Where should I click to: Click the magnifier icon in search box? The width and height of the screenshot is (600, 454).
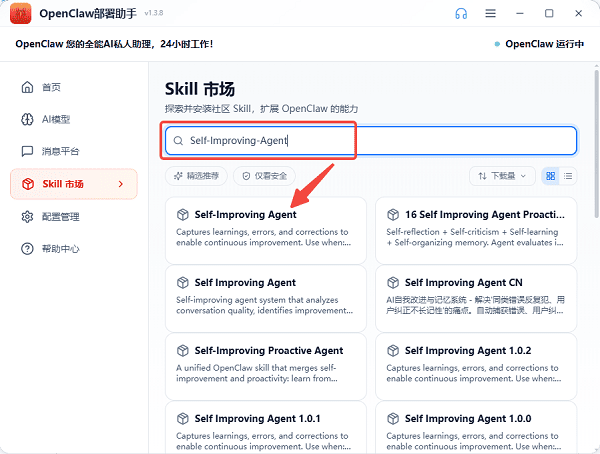178,141
